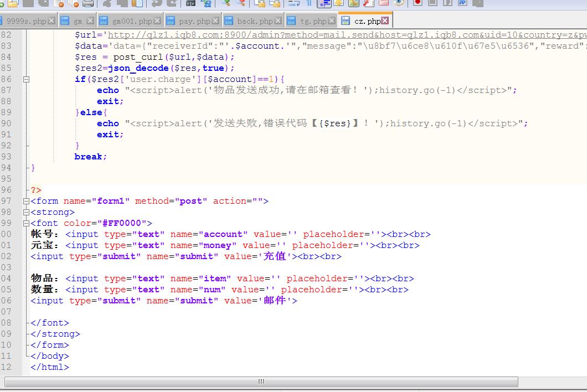This screenshot has width=587, height=392.
Task: Switch to the pay.php tab
Action: (194, 21)
